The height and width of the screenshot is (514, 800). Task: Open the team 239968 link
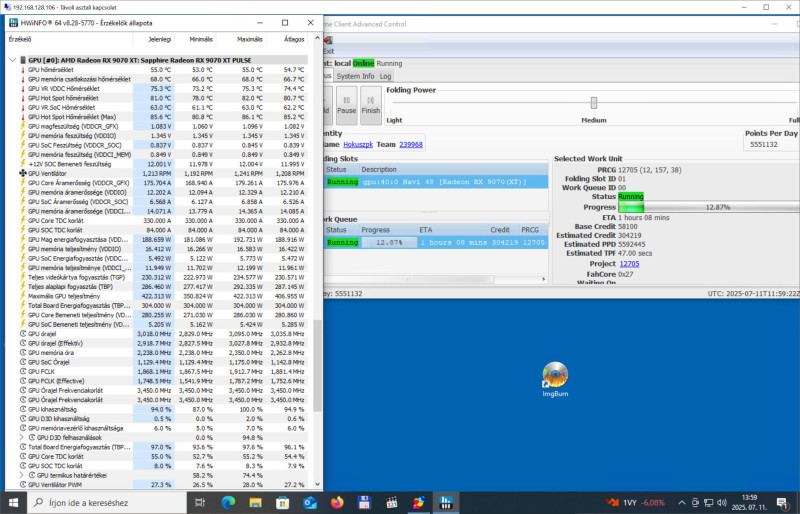(411, 144)
